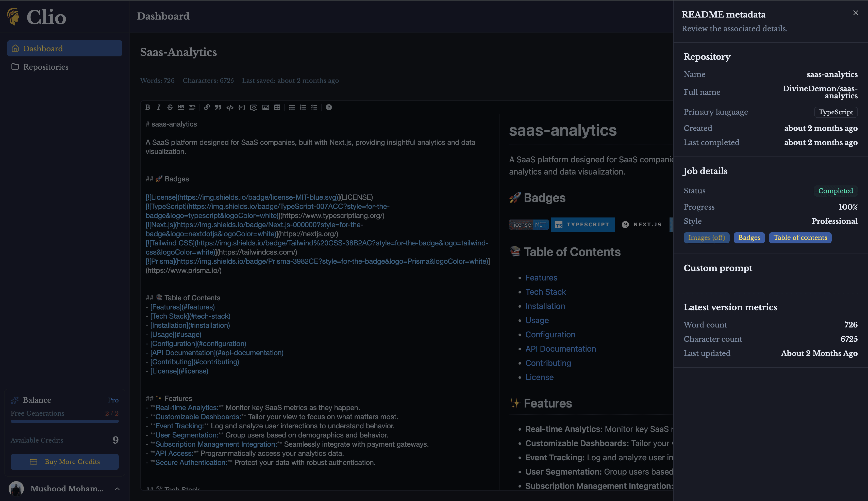Insert a table
Viewport: 868px width, 501px height.
[277, 107]
